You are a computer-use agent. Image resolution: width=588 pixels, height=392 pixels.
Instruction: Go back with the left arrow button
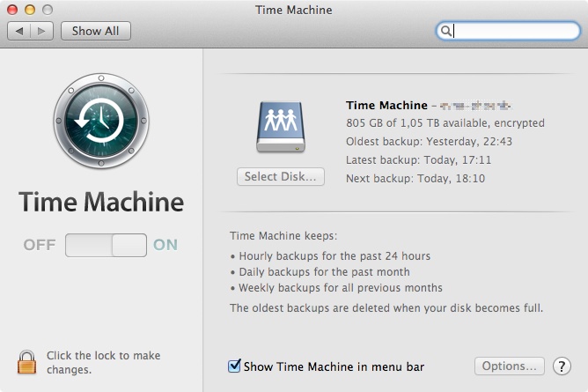click(19, 31)
